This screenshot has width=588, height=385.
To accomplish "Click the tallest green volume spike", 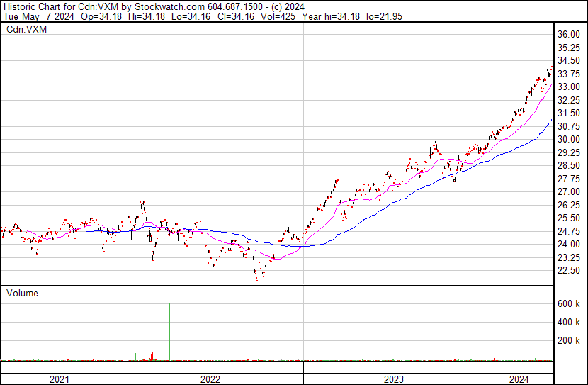I will click(x=169, y=332).
